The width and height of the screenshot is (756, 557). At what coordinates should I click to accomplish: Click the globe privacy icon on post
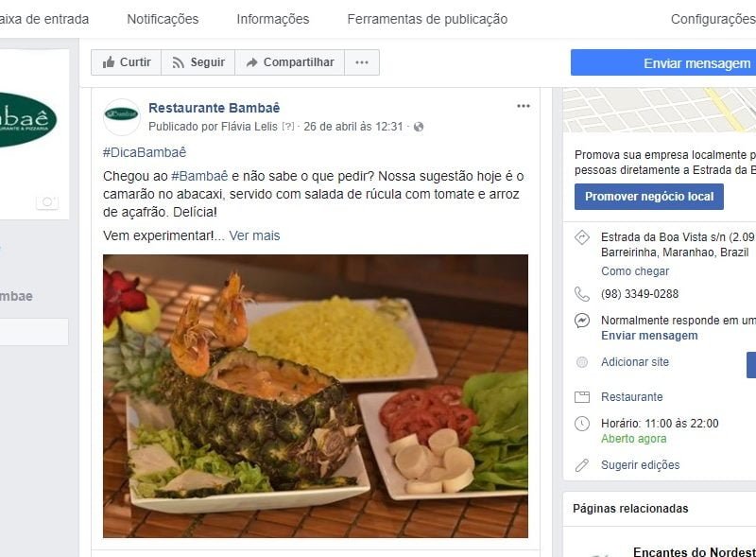click(419, 127)
